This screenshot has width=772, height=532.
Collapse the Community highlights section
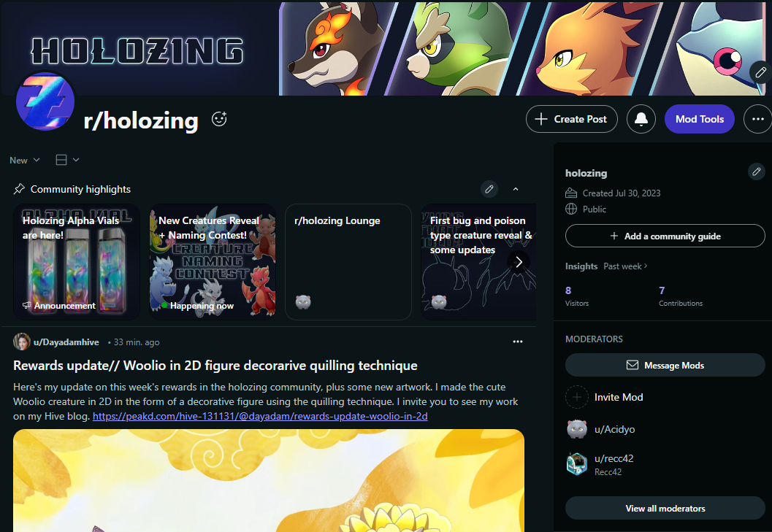pyautogui.click(x=516, y=189)
